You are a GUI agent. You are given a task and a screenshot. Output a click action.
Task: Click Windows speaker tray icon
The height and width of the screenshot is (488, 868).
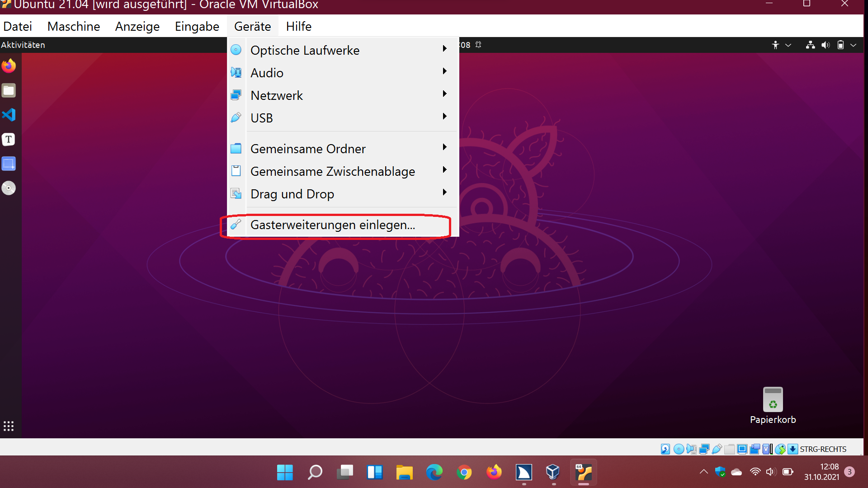771,472
